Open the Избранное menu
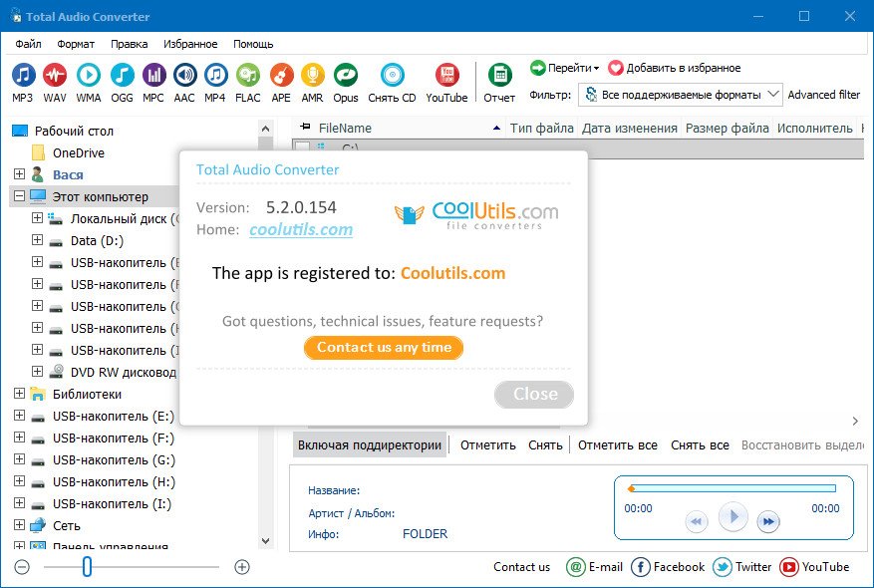The height and width of the screenshot is (588, 874). 190,44
